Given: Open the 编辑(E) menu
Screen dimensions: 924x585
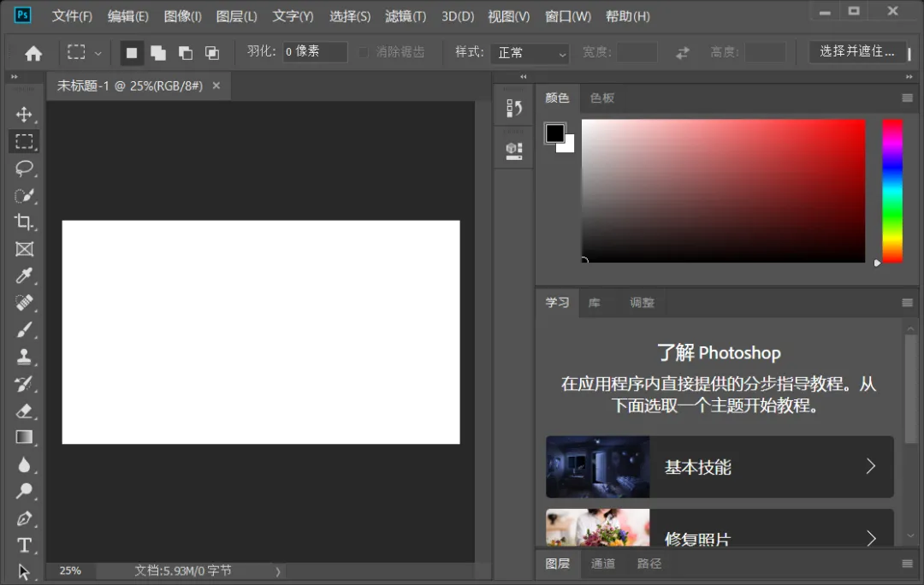Looking at the screenshot, I should click(x=127, y=16).
